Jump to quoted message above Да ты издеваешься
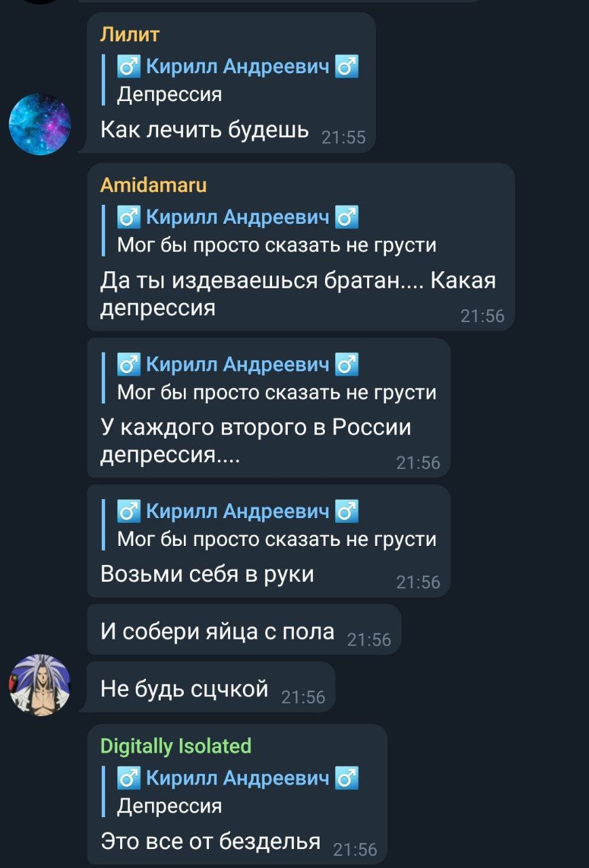Image resolution: width=589 pixels, height=868 pixels. coord(269,231)
